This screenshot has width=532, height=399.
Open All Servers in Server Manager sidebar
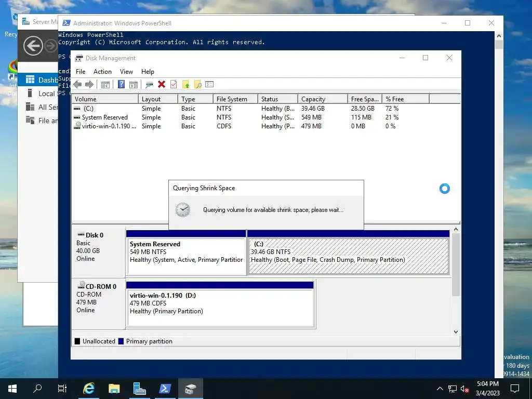38,107
